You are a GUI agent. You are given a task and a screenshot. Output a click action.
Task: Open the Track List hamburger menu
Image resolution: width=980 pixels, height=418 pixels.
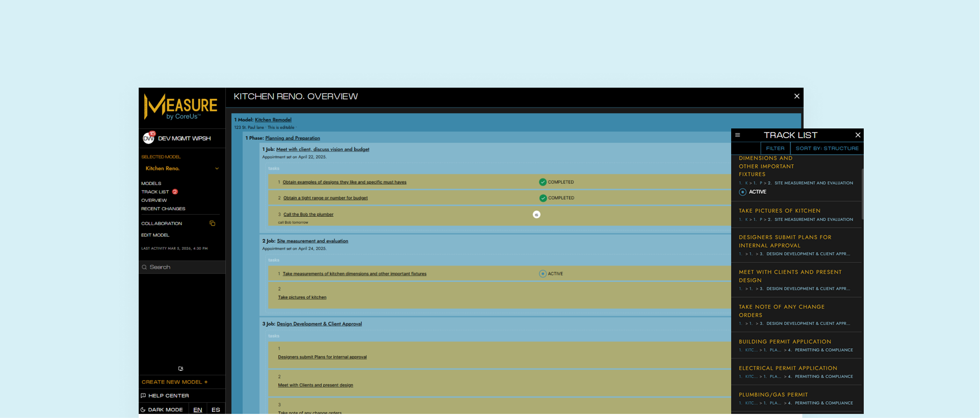737,135
